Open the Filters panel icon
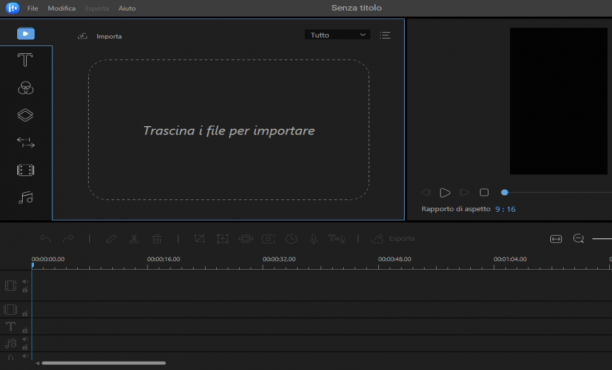Screen dimensions: 612x370 (x=26, y=88)
